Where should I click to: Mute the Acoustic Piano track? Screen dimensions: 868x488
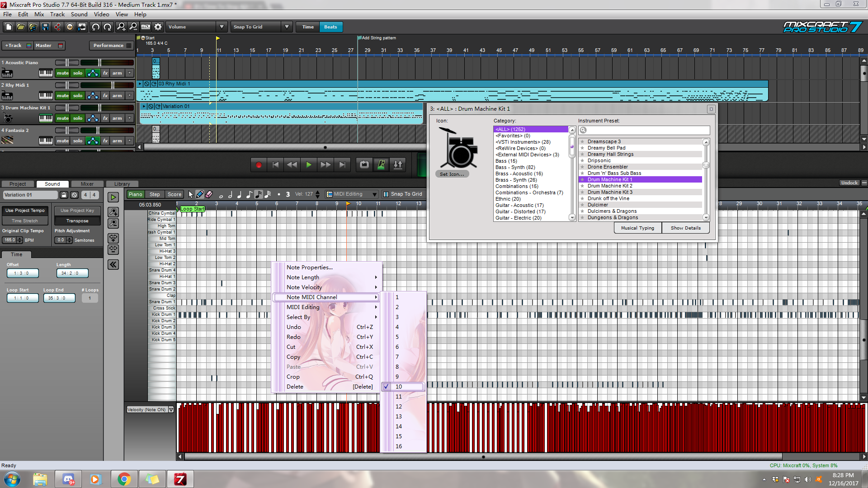(x=63, y=73)
